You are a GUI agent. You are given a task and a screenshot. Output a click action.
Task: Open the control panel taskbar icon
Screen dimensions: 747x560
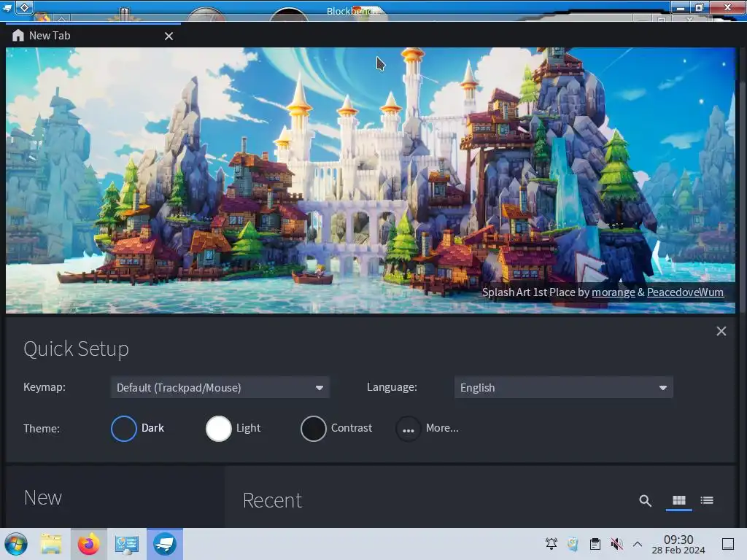tap(127, 544)
